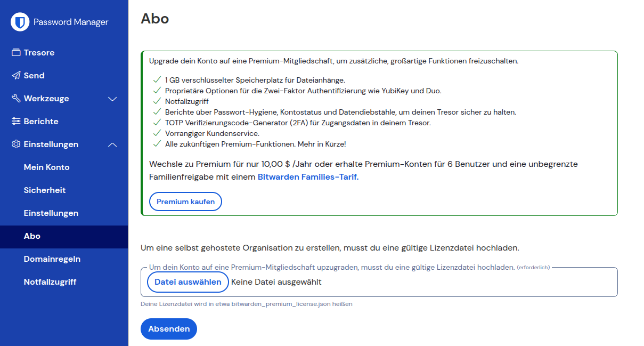
Task: Click the Berichte sliders icon
Action: (16, 122)
